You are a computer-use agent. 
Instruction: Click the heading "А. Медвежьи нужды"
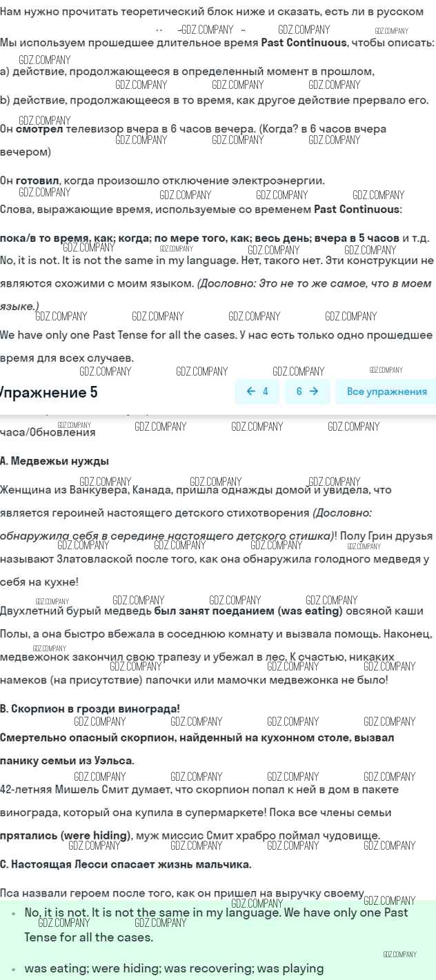54,461
